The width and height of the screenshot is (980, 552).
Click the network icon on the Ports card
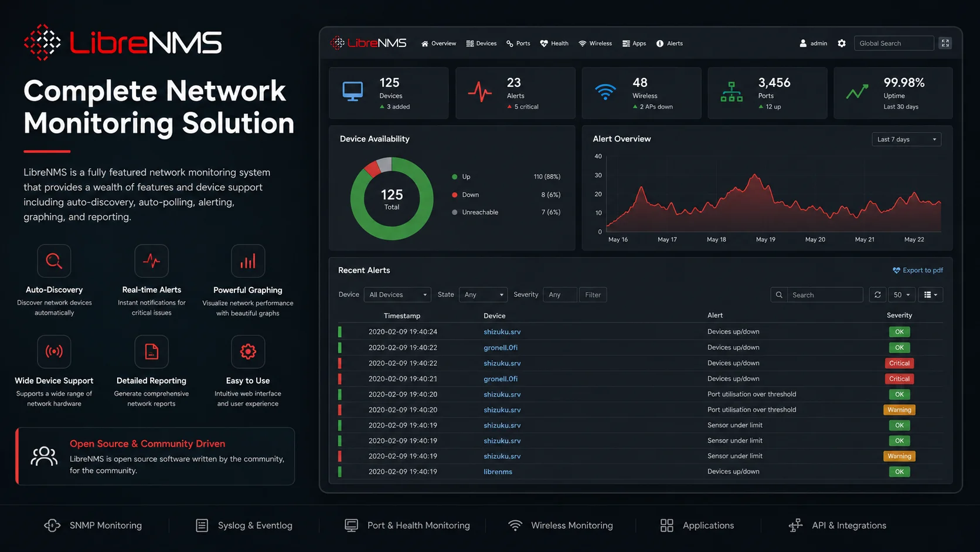(x=731, y=92)
